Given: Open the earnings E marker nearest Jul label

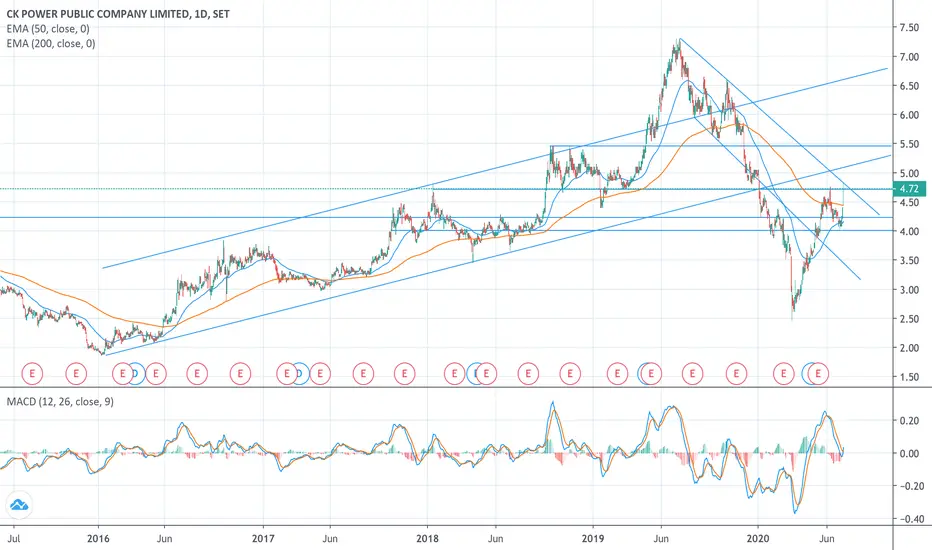Looking at the screenshot, I should [32, 373].
